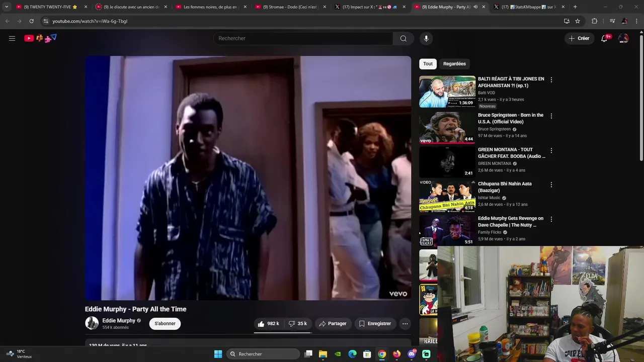
Task: Click the search magnifier button
Action: (x=404, y=38)
